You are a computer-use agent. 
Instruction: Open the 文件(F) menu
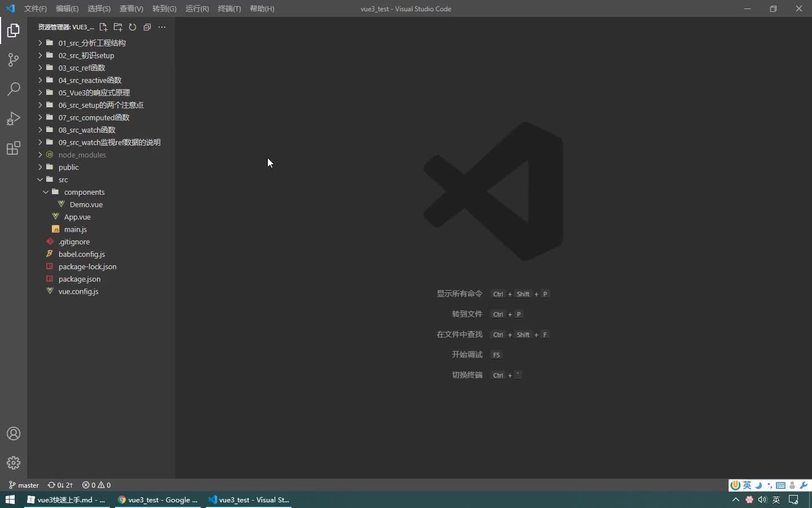click(36, 8)
